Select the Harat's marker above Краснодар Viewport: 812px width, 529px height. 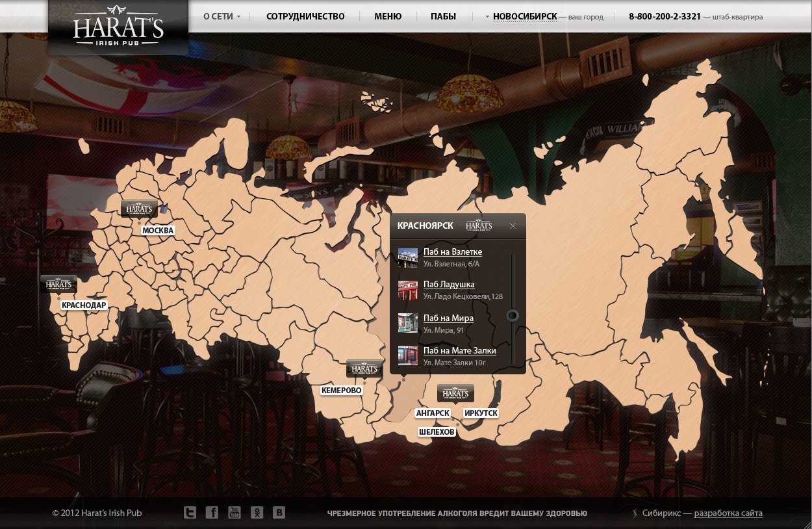coord(58,284)
